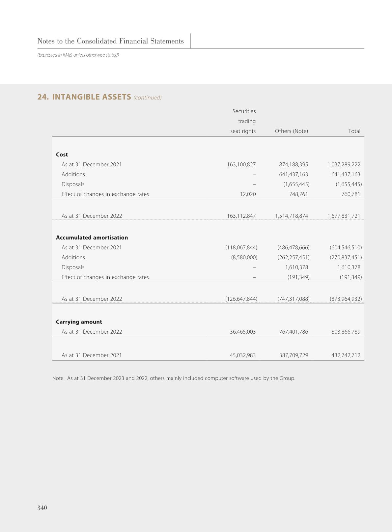Select the bold 'Cost' row label
Screen dimensions: 392x532
click(62, 154)
